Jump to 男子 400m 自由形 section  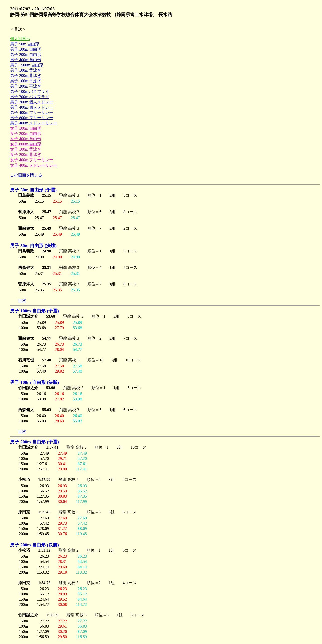point(26,60)
